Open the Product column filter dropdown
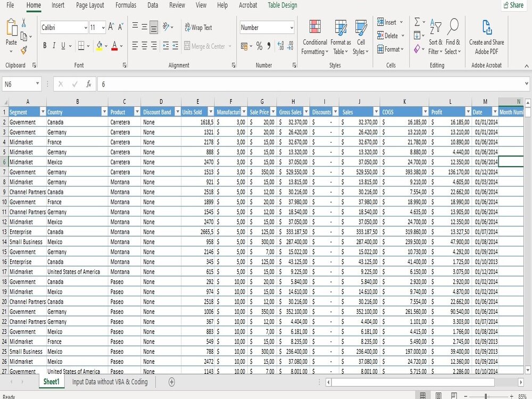This screenshot has height=399, width=532. pos(137,112)
